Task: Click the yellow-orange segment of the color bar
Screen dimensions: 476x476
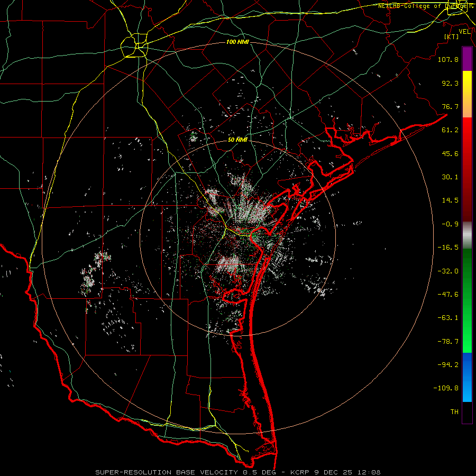Action: coord(467,94)
